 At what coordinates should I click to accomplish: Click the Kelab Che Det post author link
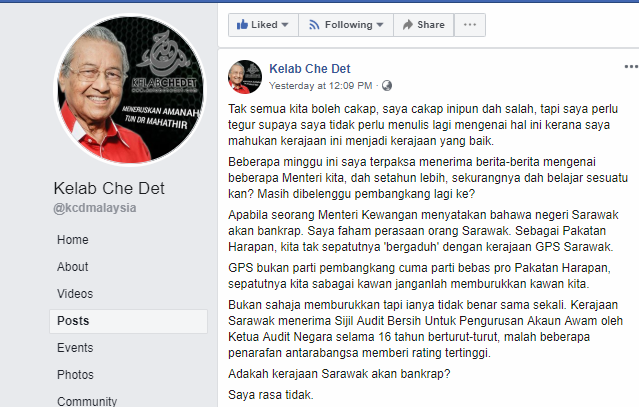(310, 68)
